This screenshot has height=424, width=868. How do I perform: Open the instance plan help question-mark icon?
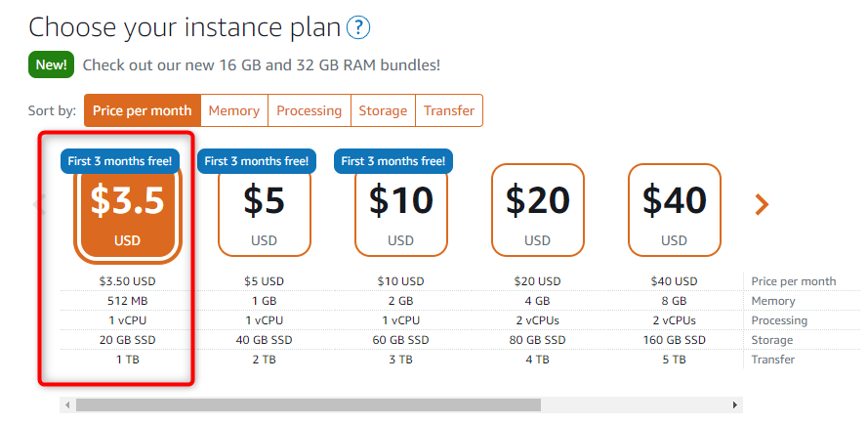coord(358,27)
